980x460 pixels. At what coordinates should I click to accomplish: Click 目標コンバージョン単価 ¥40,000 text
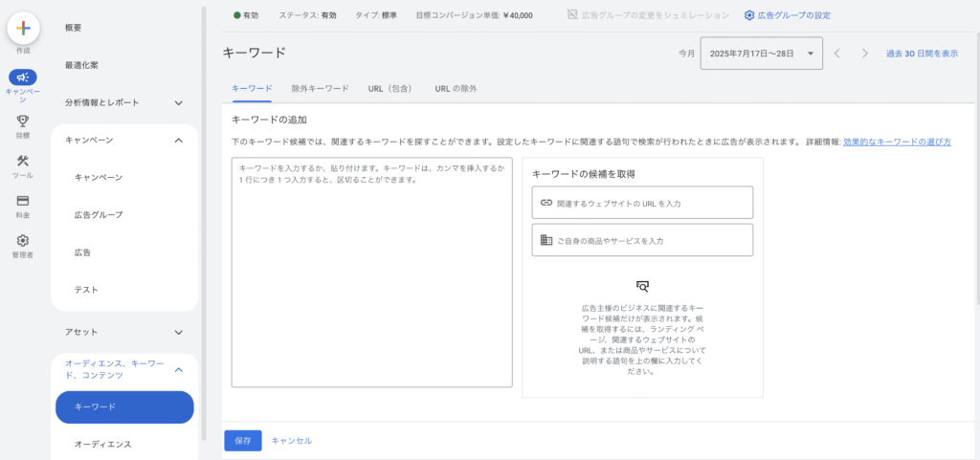(475, 15)
